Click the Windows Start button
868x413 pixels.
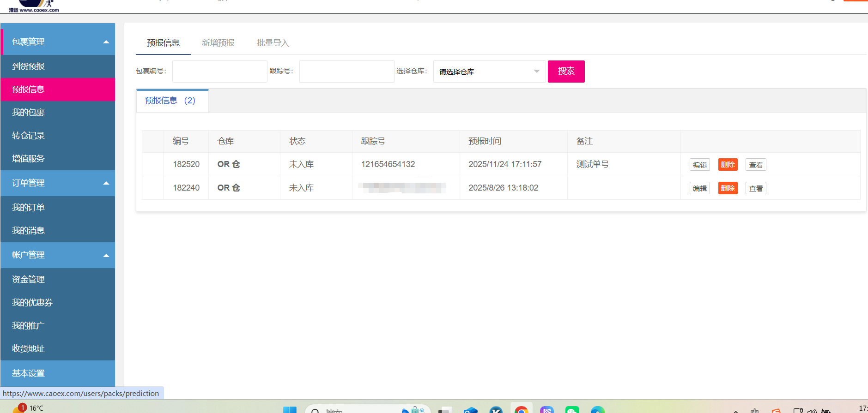[x=290, y=410]
